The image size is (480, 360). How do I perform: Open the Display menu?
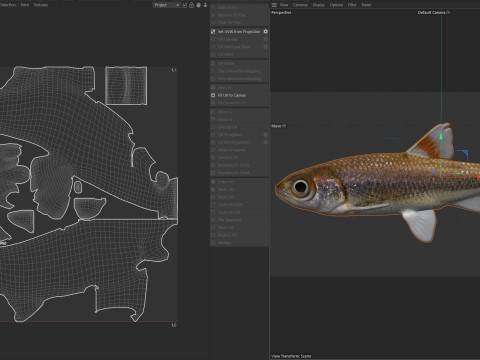(x=319, y=5)
